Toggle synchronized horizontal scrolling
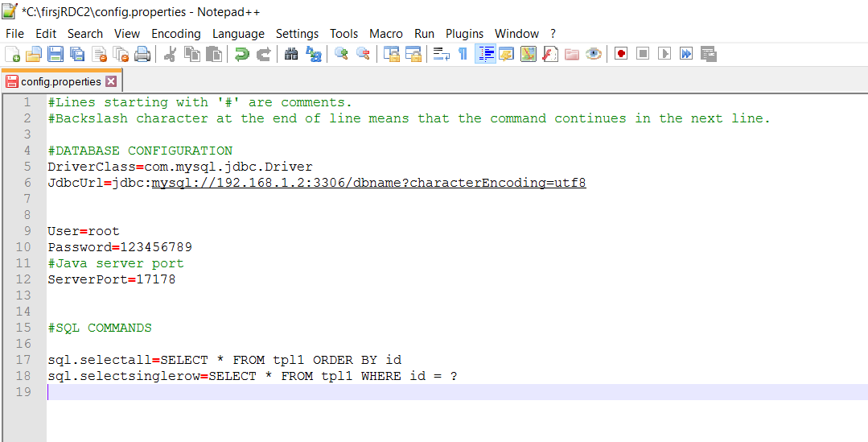 tap(413, 54)
